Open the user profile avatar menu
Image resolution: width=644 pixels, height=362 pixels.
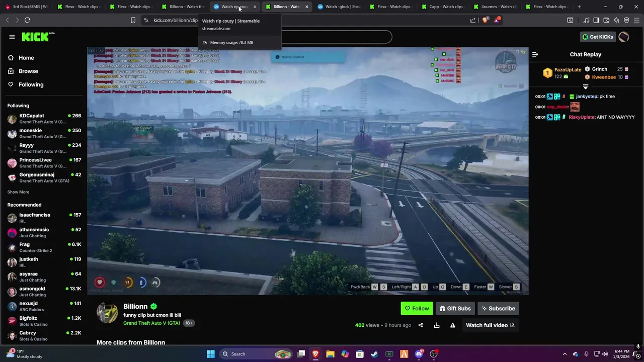624,37
